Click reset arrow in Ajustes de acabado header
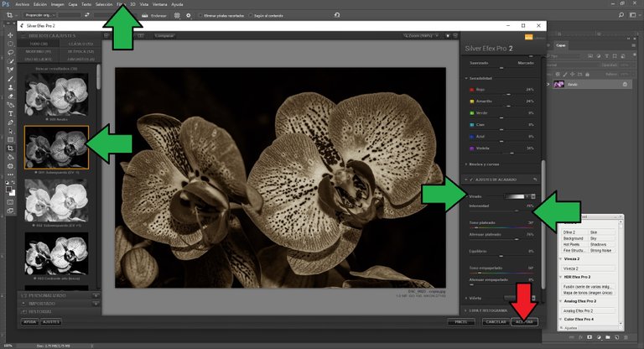The image size is (644, 349). click(x=535, y=180)
